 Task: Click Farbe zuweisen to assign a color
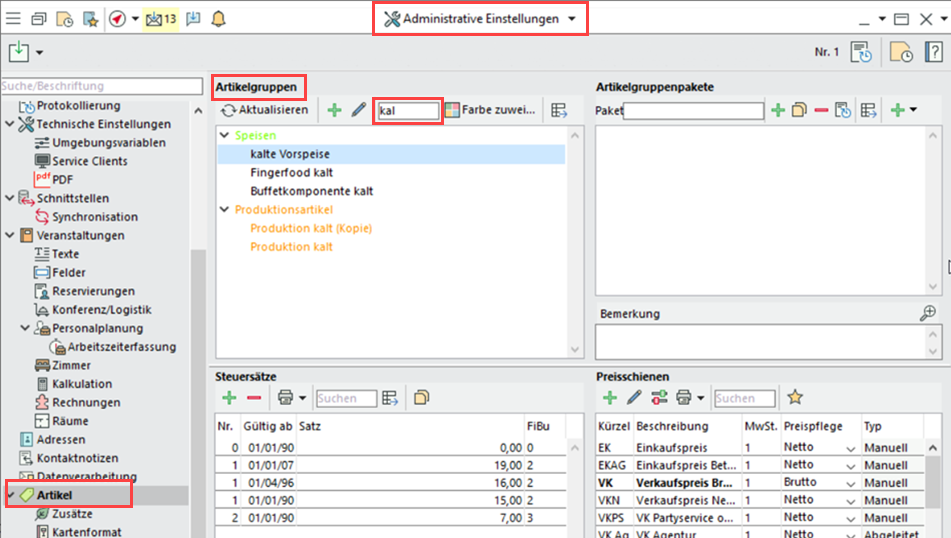point(490,110)
